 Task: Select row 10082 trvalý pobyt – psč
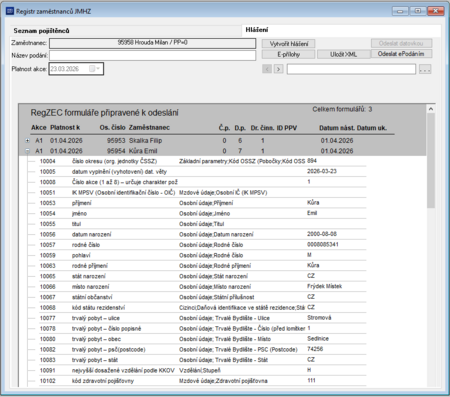click(203, 350)
